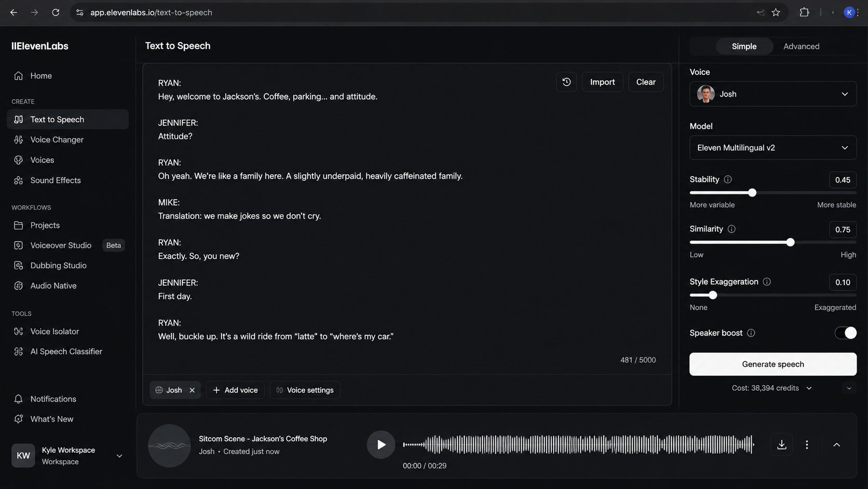The image size is (868, 489).
Task: Click the Voices sidebar icon
Action: tap(19, 160)
